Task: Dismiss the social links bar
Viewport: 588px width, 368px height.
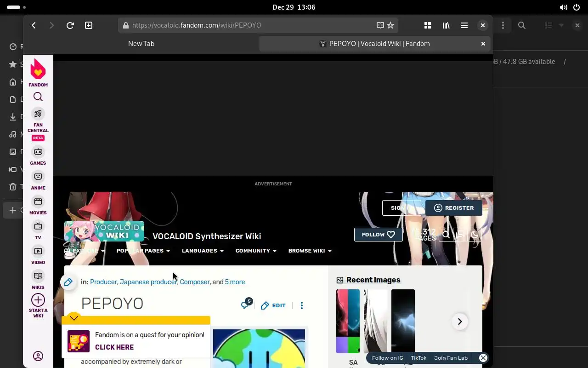Action: click(483, 358)
